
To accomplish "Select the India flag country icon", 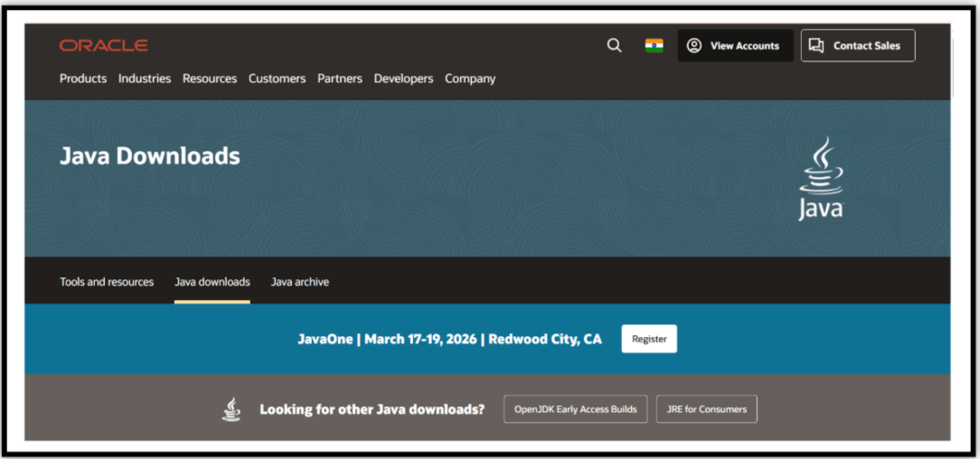I will coord(655,45).
